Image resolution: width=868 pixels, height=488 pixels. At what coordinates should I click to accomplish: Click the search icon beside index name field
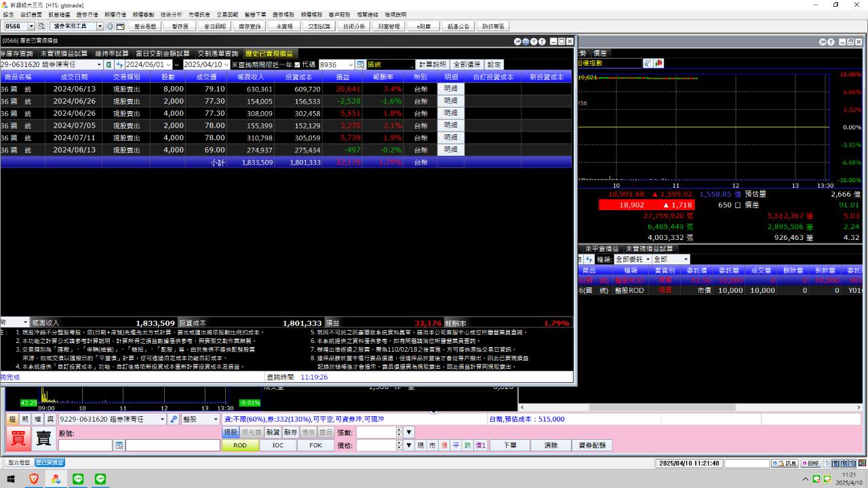coord(648,63)
